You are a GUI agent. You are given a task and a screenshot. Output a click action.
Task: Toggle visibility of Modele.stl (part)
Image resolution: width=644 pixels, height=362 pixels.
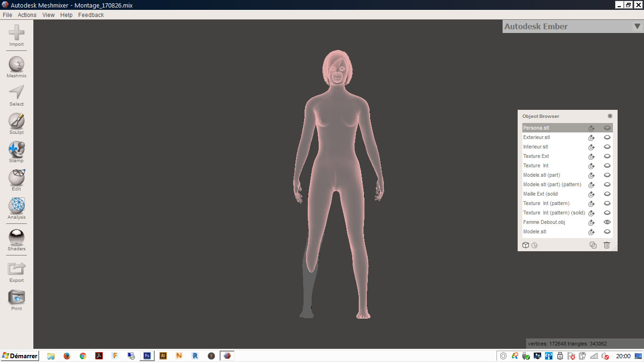click(x=607, y=175)
